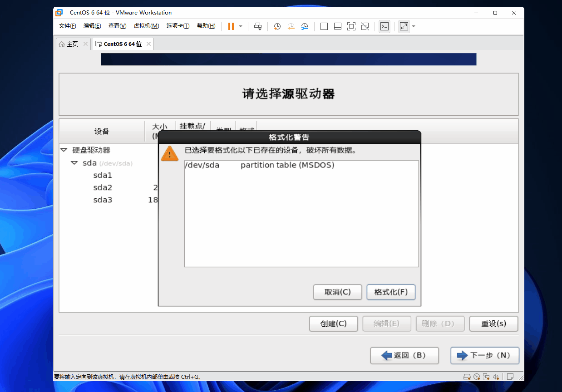Click the 格式化警告 dialog title bar

[290, 137]
